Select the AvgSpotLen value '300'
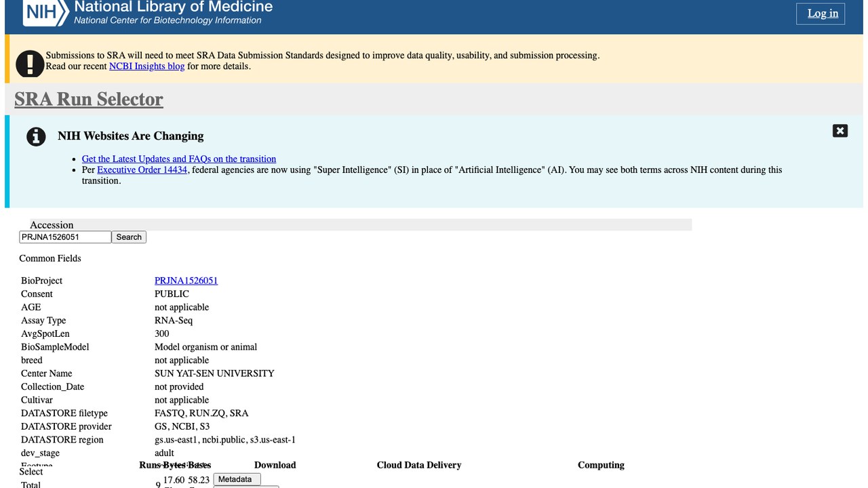Screen dimensions: 868x488 [162, 333]
